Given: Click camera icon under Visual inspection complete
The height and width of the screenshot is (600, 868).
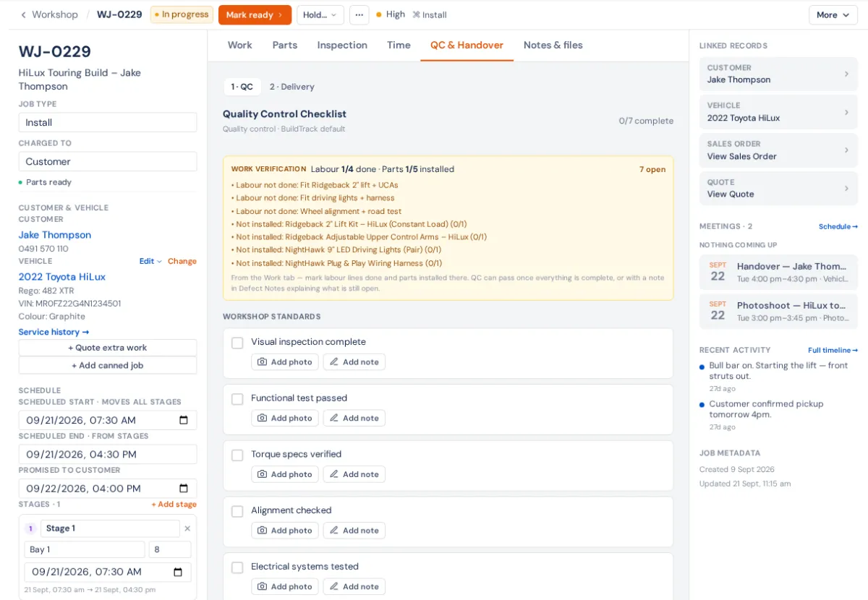Looking at the screenshot, I should click(263, 362).
